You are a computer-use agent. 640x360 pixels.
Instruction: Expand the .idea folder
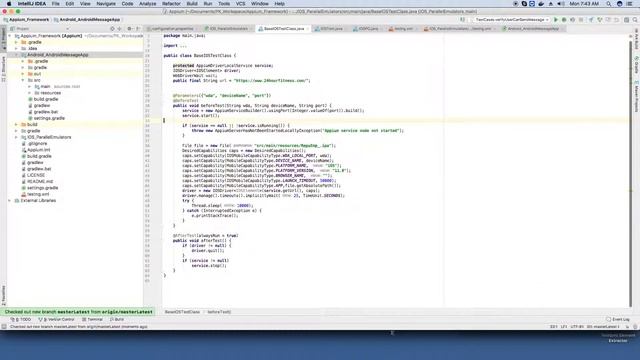16,49
